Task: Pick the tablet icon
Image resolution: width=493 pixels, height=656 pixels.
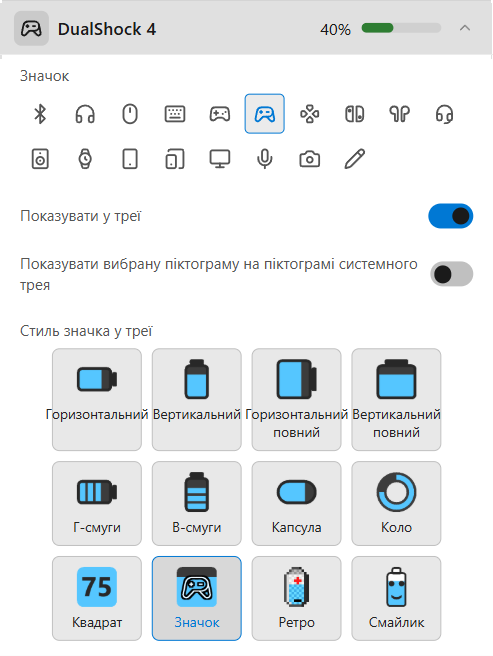Action: [130, 159]
